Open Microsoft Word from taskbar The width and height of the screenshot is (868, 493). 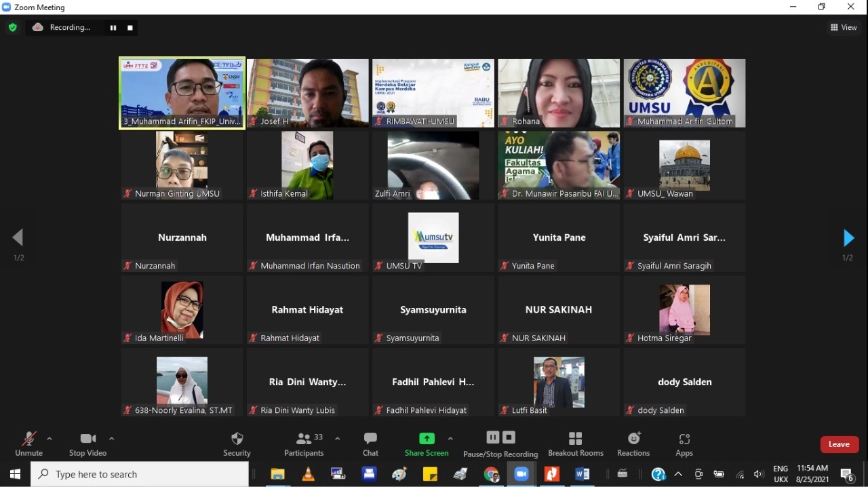tap(582, 475)
